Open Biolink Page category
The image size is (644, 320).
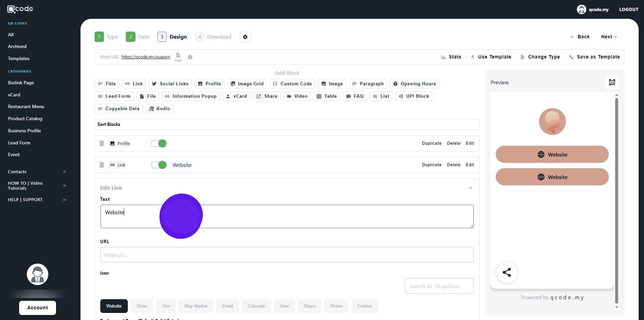tap(21, 83)
